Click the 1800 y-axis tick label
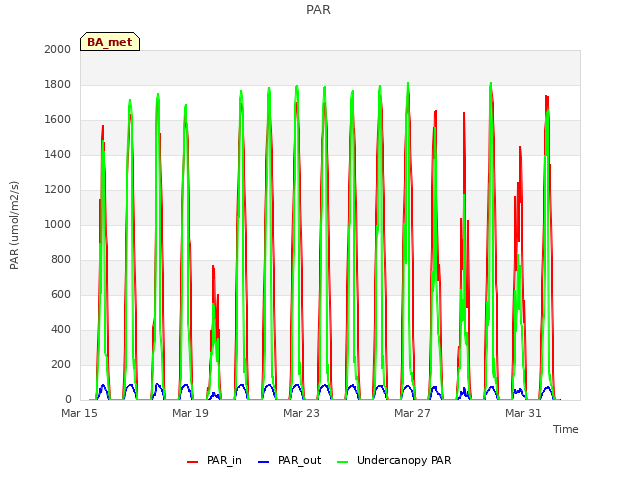The image size is (640, 480). 58,84
